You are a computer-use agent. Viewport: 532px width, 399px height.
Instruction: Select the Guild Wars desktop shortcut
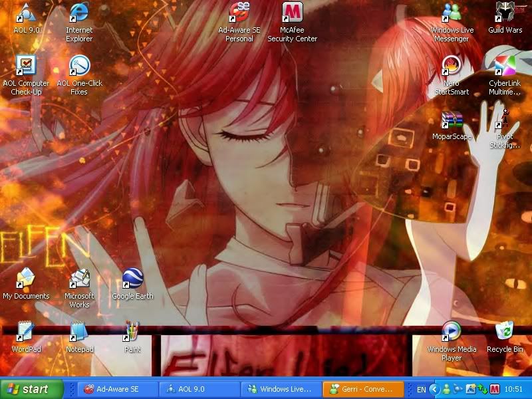(505, 18)
